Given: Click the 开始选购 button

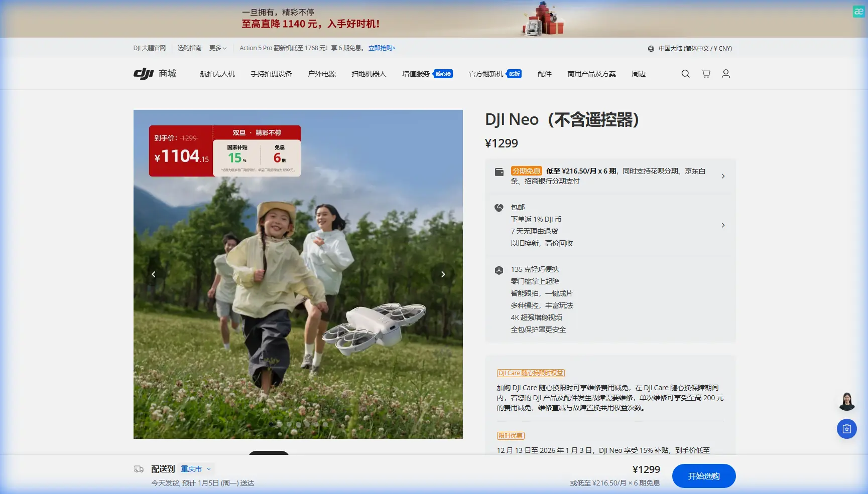Looking at the screenshot, I should pos(704,475).
